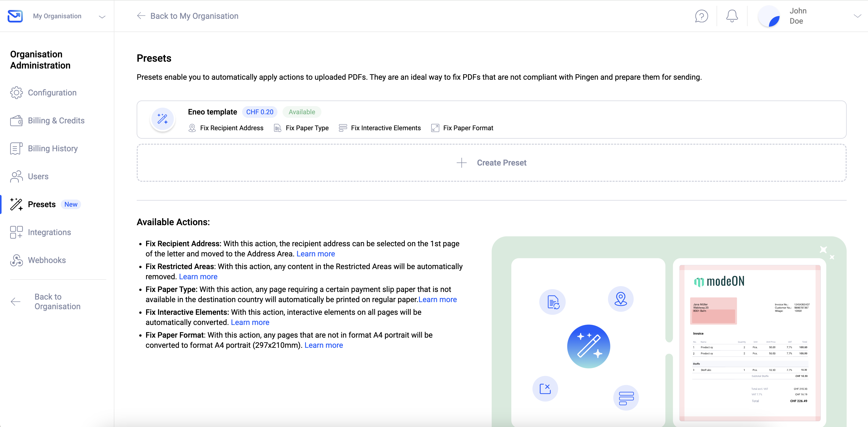Click the Presets magic wand sidebar icon
Screen dimensions: 868x427
pyautogui.click(x=16, y=204)
